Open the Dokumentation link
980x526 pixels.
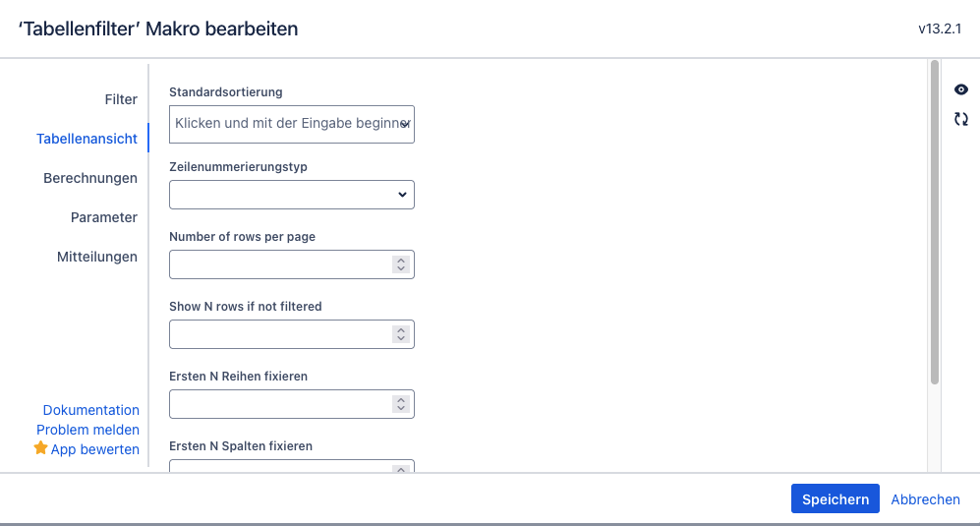coord(90,410)
